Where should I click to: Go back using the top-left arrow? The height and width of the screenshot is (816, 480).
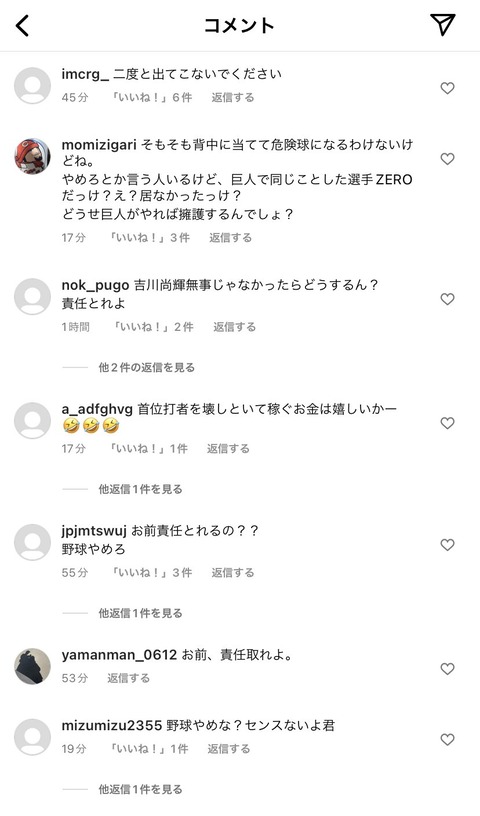click(x=22, y=25)
